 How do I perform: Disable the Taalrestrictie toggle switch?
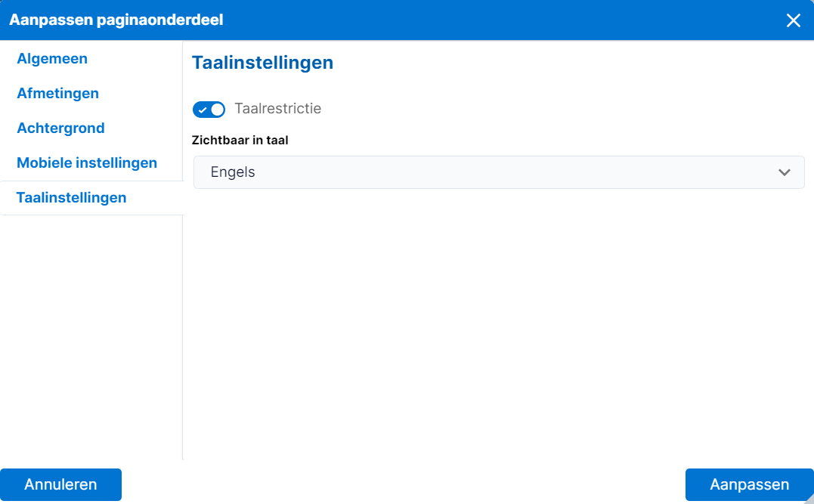209,110
